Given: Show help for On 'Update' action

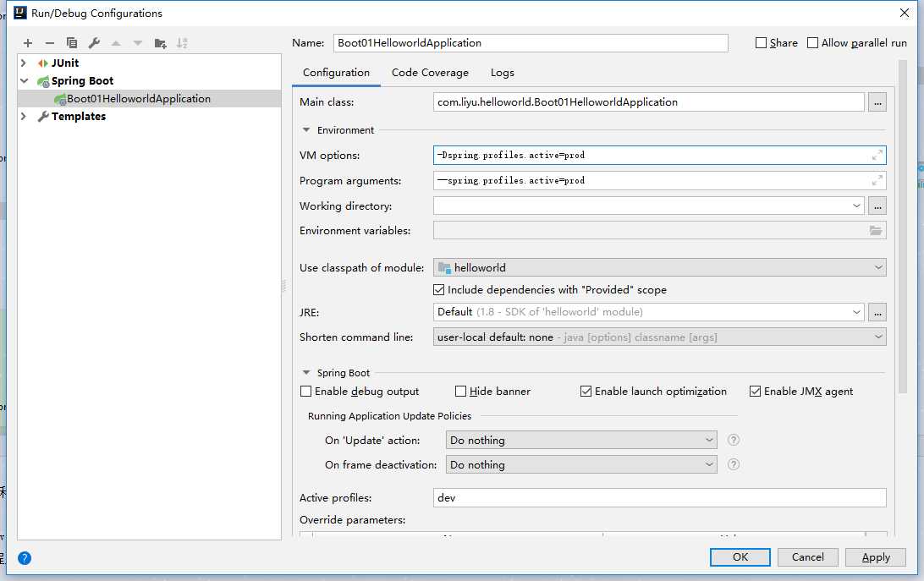Looking at the screenshot, I should [x=734, y=440].
